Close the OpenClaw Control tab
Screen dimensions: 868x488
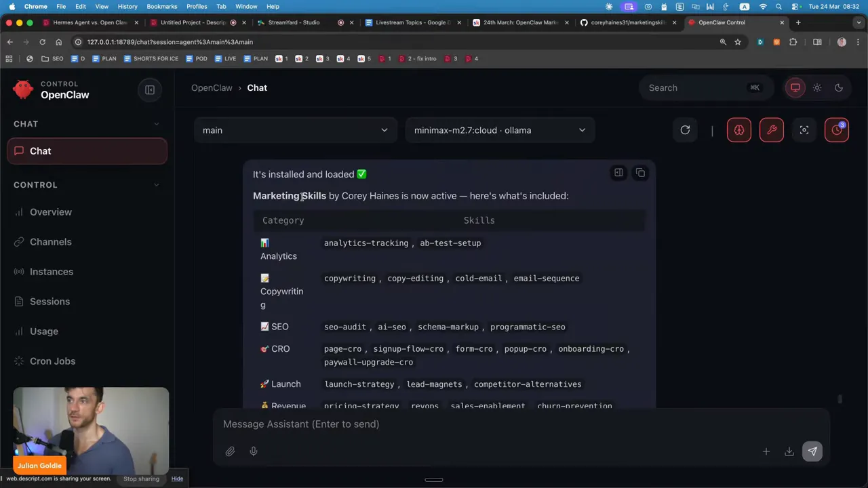tap(782, 22)
